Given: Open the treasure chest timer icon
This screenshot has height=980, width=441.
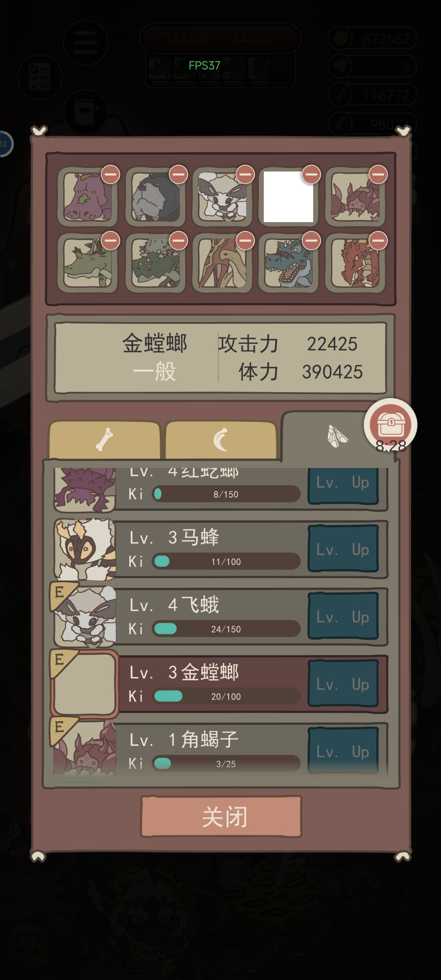Looking at the screenshot, I should pyautogui.click(x=390, y=425).
